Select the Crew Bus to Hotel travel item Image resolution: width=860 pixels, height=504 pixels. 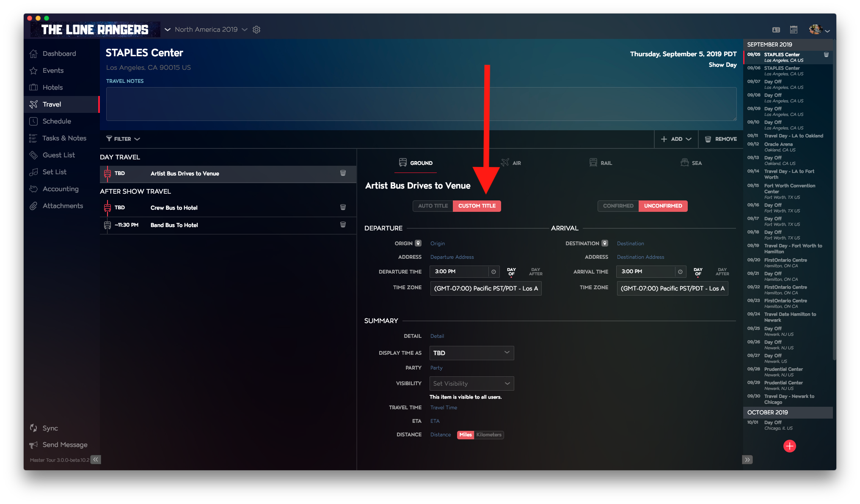228,208
